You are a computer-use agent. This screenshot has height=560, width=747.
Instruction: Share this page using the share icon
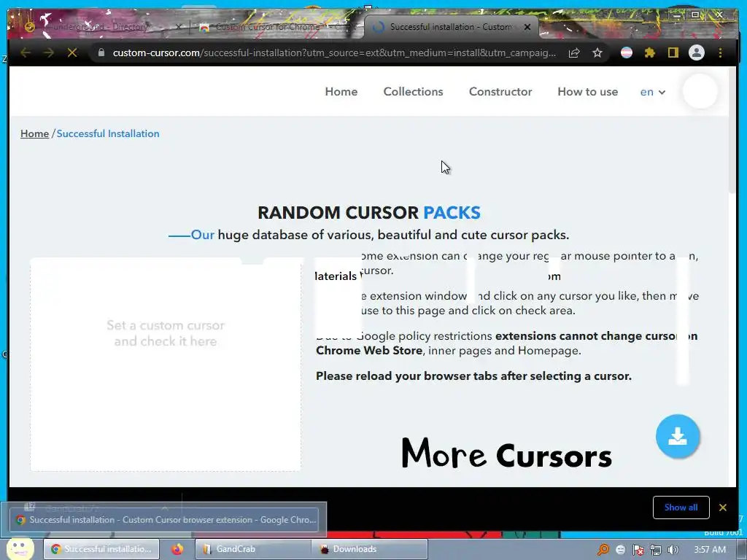(x=574, y=52)
